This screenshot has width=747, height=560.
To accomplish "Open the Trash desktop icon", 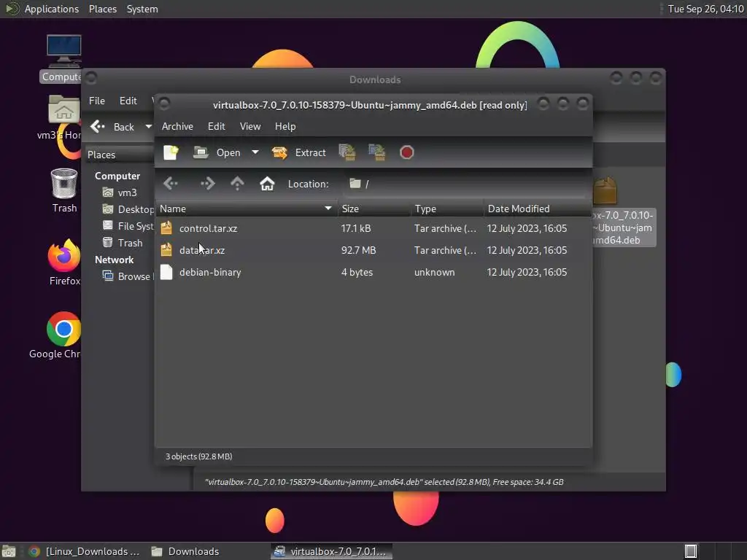I will [x=64, y=190].
